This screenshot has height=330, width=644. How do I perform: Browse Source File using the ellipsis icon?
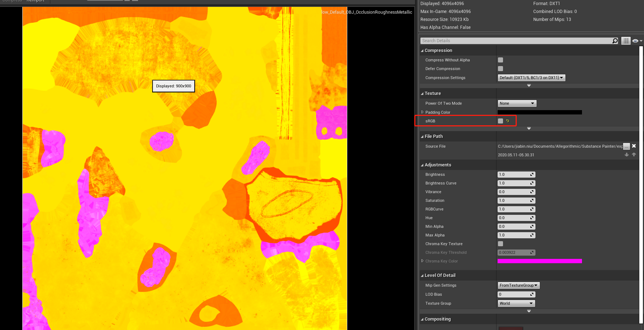point(626,146)
